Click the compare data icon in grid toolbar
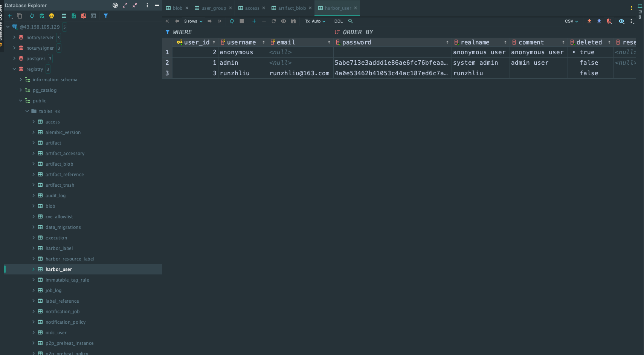The height and width of the screenshot is (355, 644). [609, 21]
